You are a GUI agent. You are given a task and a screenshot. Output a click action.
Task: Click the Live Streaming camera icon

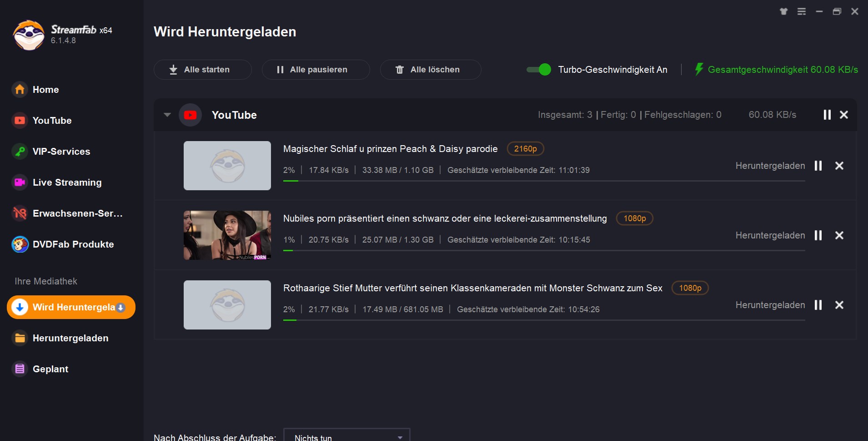pyautogui.click(x=20, y=182)
